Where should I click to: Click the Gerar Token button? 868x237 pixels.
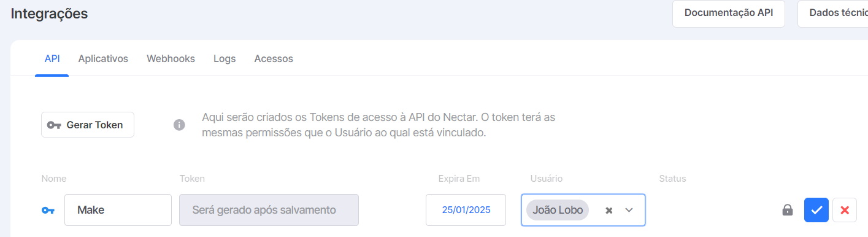coord(88,125)
